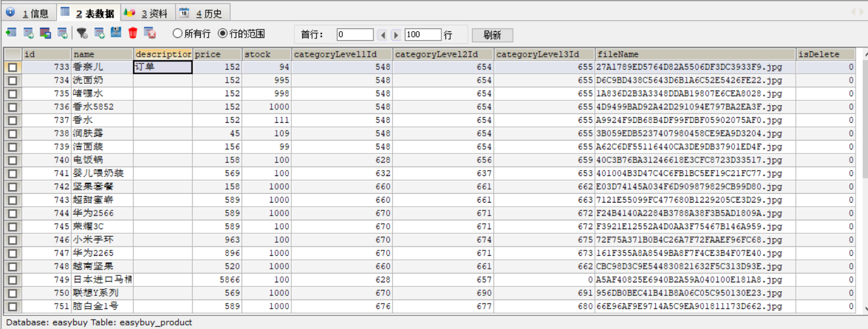Select the name cell 洗面奶

[102, 80]
